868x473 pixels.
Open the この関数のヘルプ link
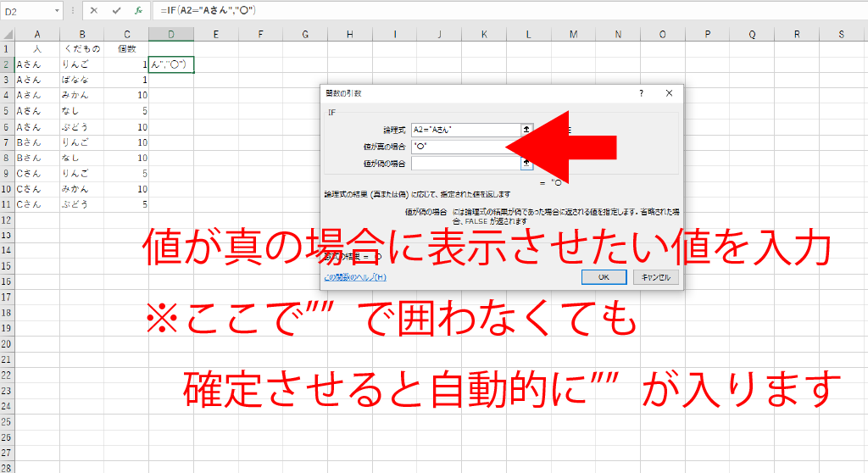[x=355, y=277]
